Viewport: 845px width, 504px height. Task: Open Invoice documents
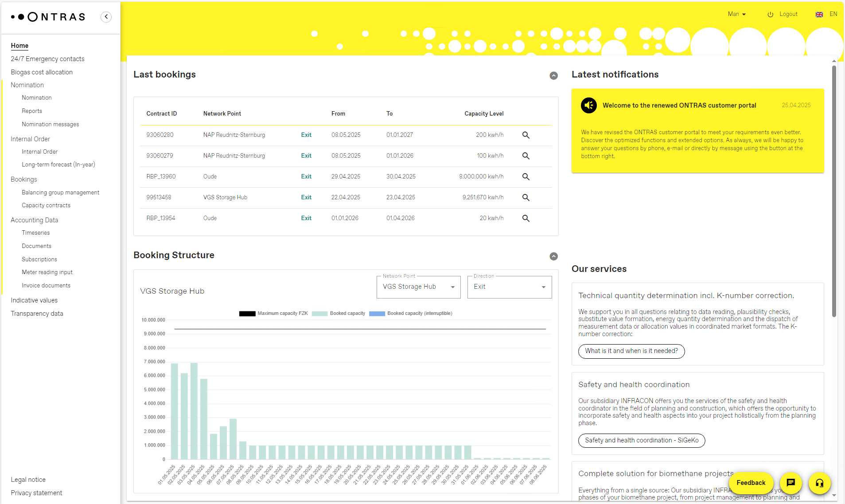[x=46, y=286]
